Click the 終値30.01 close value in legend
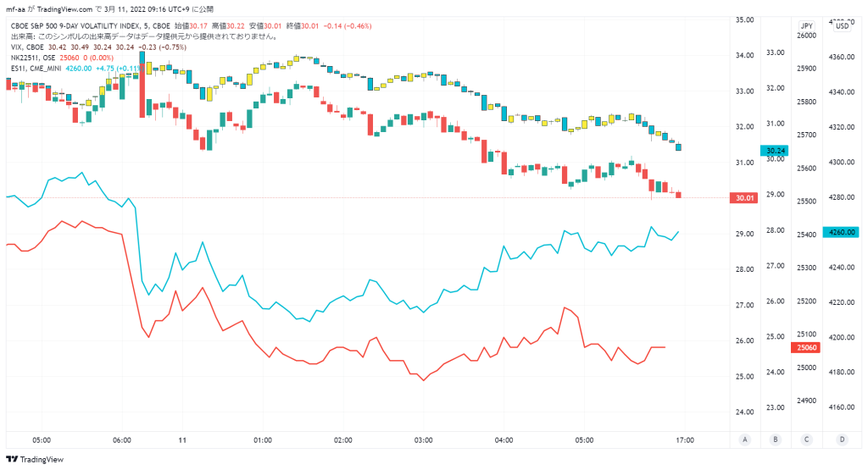The width and height of the screenshot is (868, 470). [x=302, y=26]
